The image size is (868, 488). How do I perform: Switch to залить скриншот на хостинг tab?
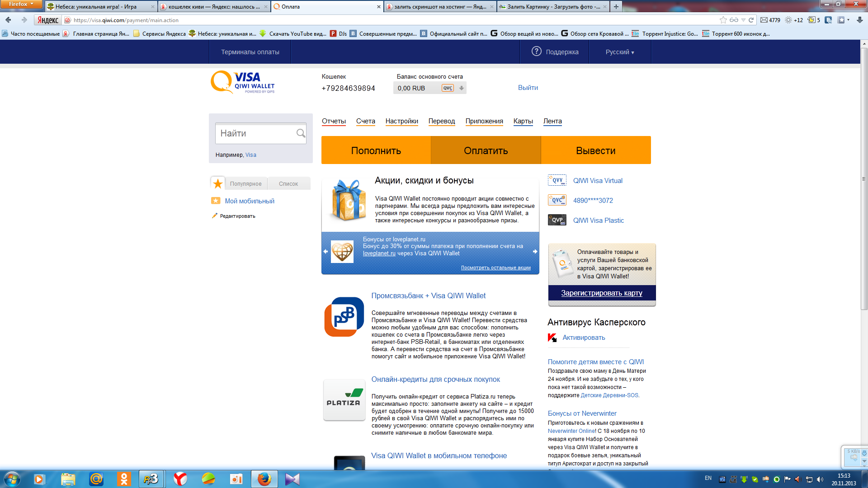point(440,7)
